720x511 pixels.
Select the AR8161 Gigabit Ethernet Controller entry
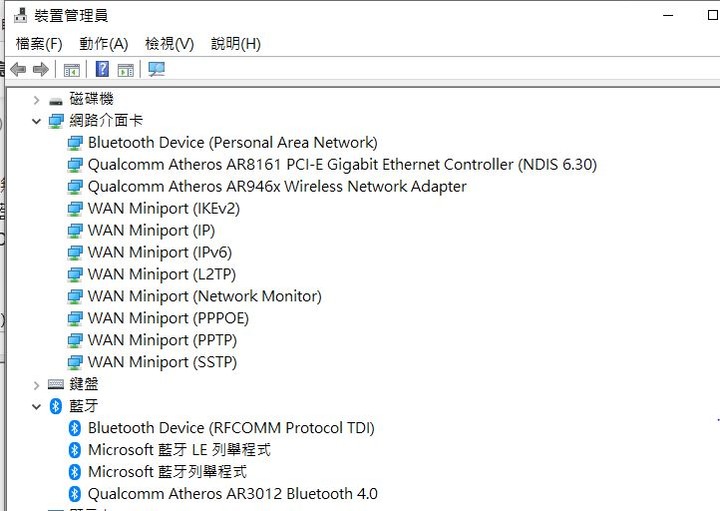[x=342, y=165]
